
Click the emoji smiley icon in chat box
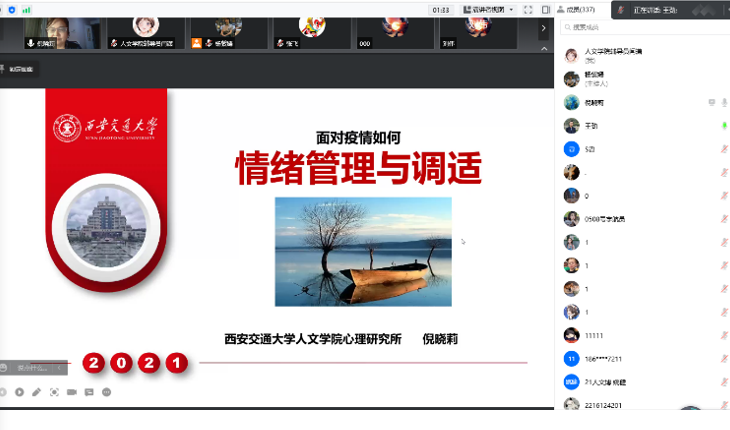tap(5, 368)
